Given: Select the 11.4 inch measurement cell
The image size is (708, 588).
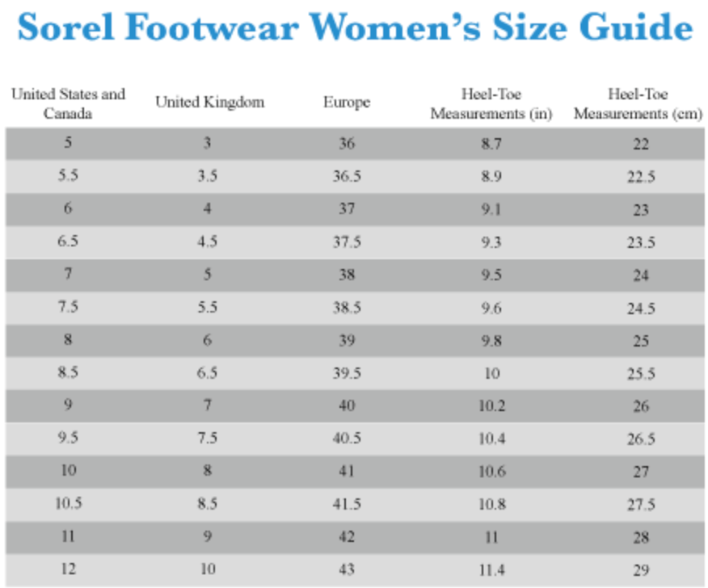Looking at the screenshot, I should [491, 569].
